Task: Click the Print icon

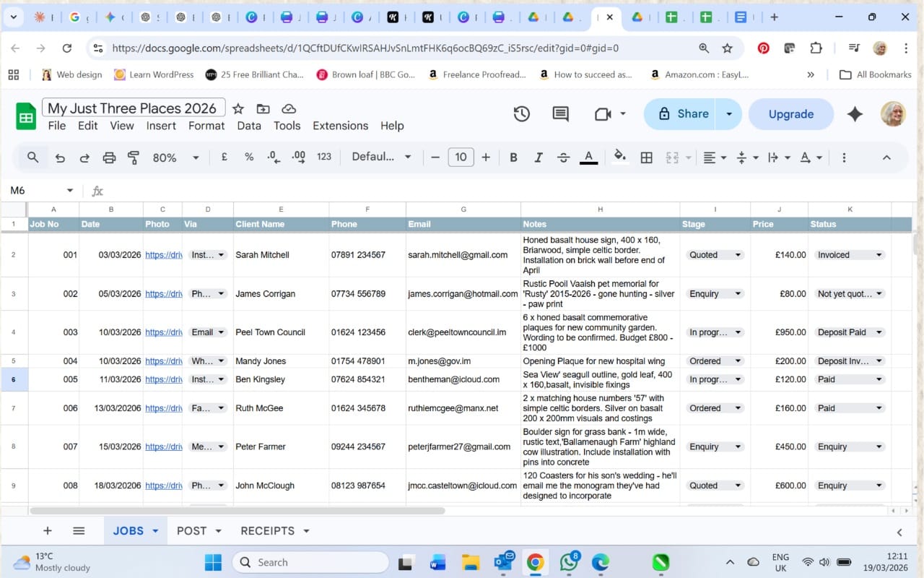Action: 109,158
